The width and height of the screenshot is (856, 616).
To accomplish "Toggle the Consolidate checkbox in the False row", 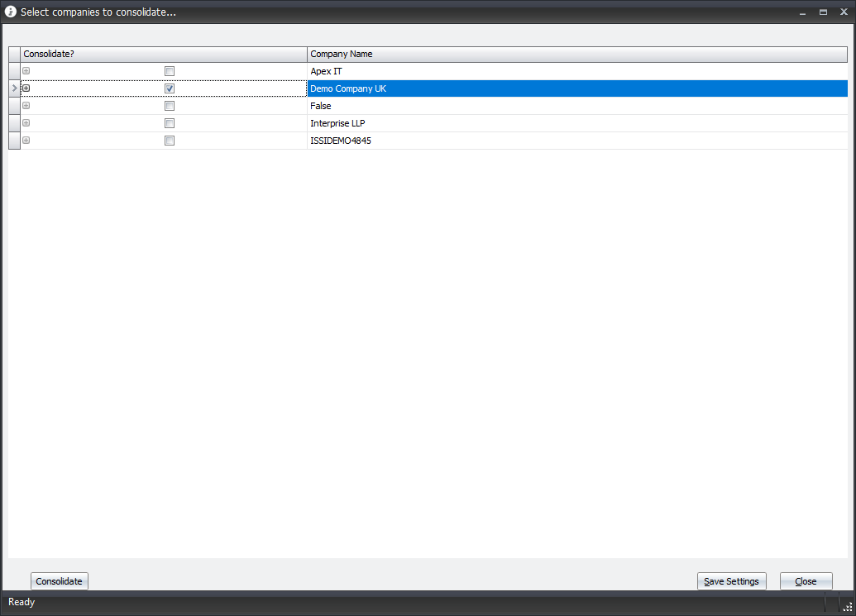I will click(170, 106).
